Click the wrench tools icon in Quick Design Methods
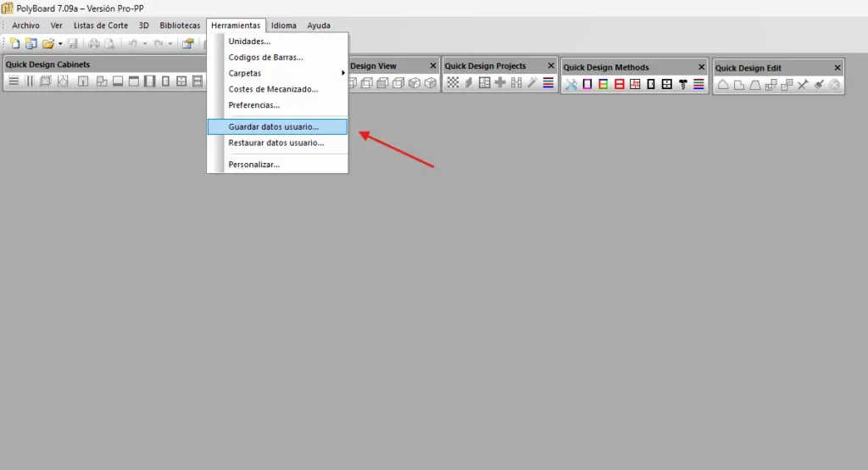Viewport: 868px width, 470px height. click(571, 84)
